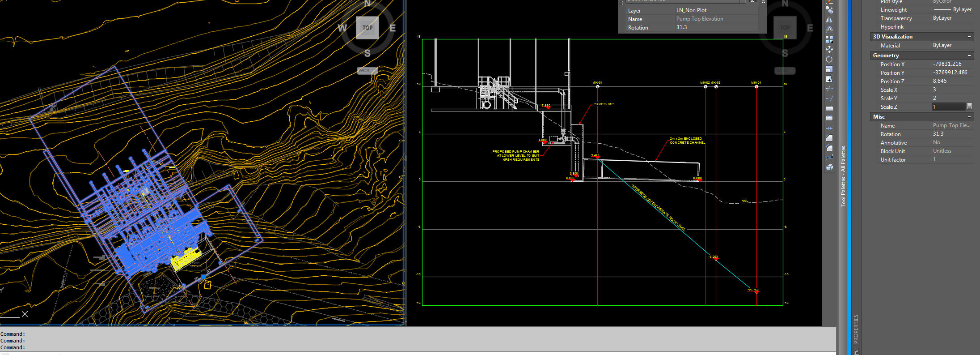Open the Lineweight ByLayer dropdown

coord(952,9)
